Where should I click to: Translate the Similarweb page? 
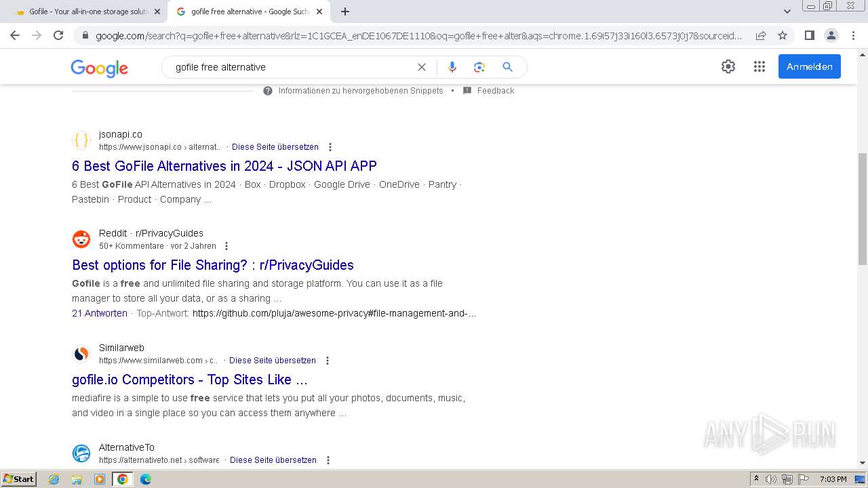[x=273, y=361]
